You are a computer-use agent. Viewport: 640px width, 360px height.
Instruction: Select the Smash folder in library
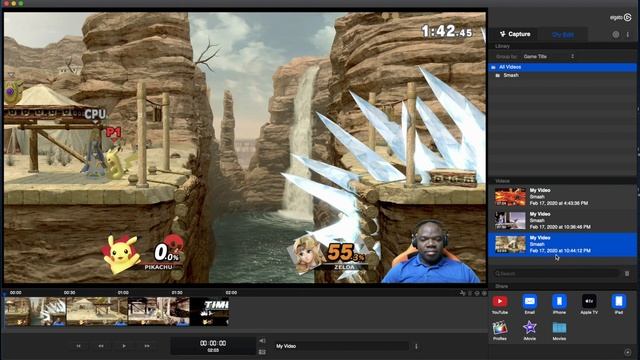point(562,76)
